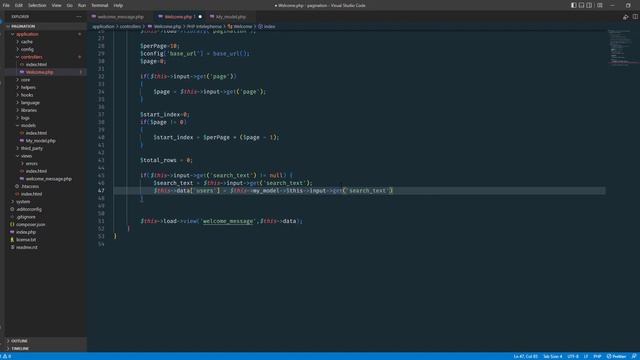The height and width of the screenshot is (360, 640).
Task: Open the File menu
Action: pyautogui.click(x=6, y=5)
